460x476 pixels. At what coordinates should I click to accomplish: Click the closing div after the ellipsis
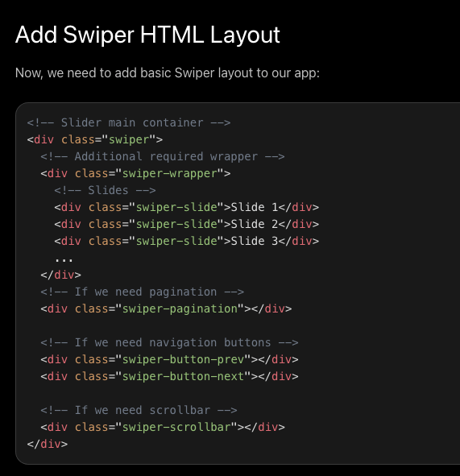[60, 275]
